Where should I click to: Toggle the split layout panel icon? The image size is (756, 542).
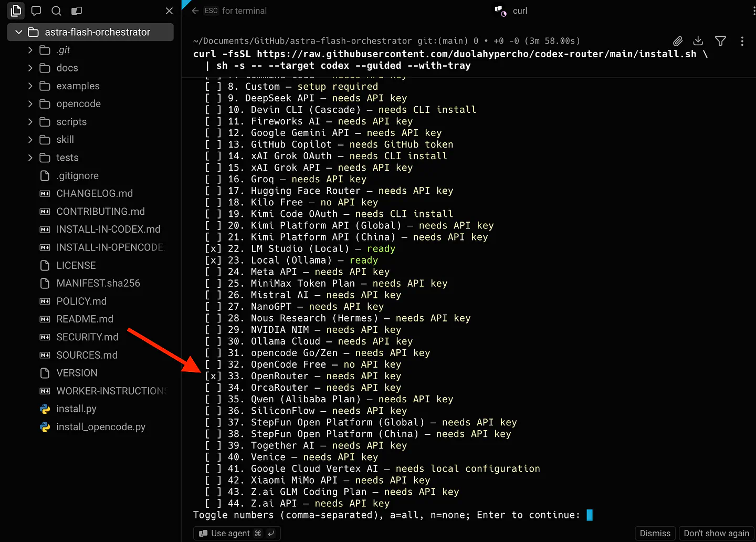[77, 11]
